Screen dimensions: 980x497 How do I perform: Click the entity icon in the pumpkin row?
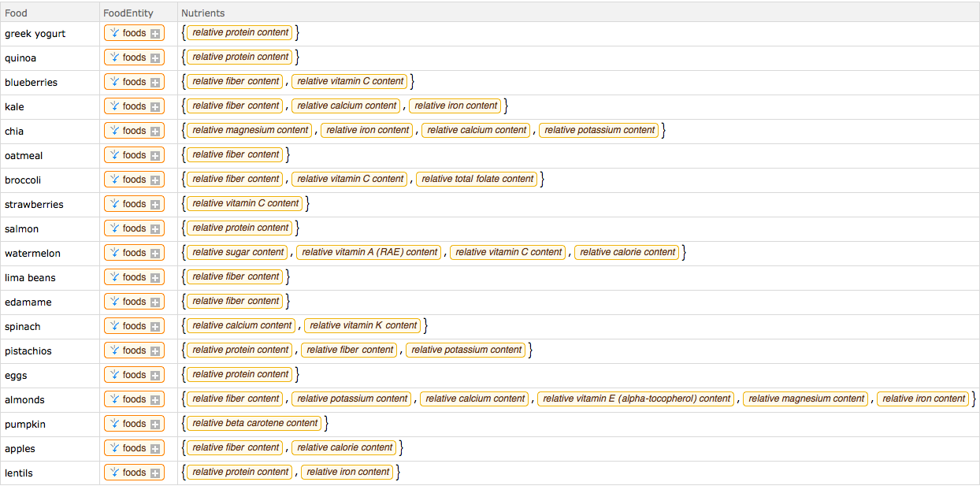114,424
